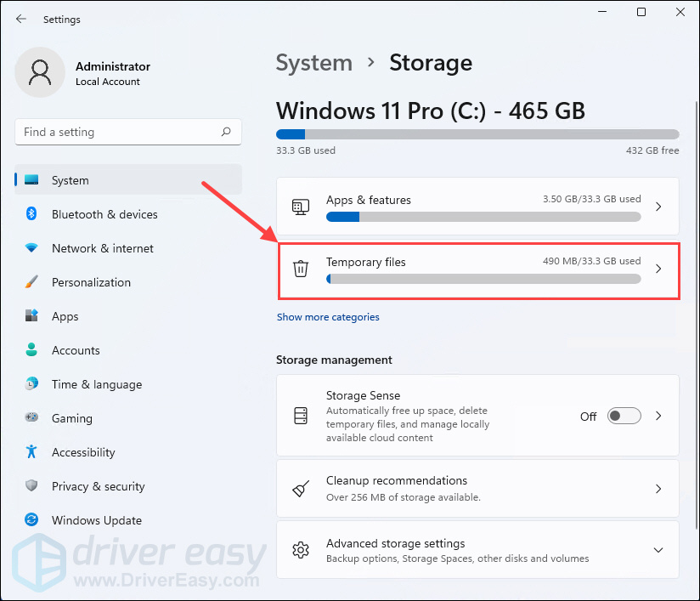Click the Bluetooth icon in sidebar
The image size is (700, 601).
point(31,213)
